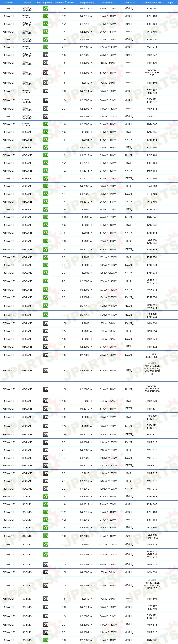Click engine code 'F4R 870, F4R 872'

click(x=152, y=315)
